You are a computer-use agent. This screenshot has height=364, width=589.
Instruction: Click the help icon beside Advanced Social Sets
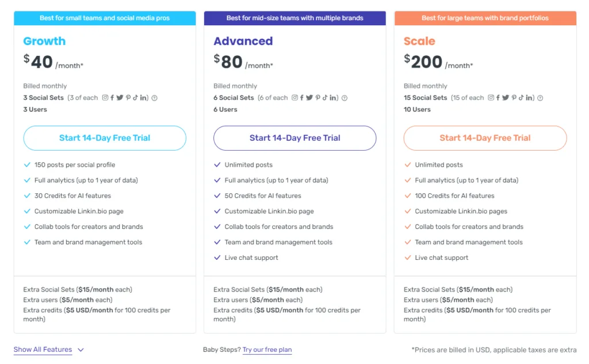pos(345,98)
